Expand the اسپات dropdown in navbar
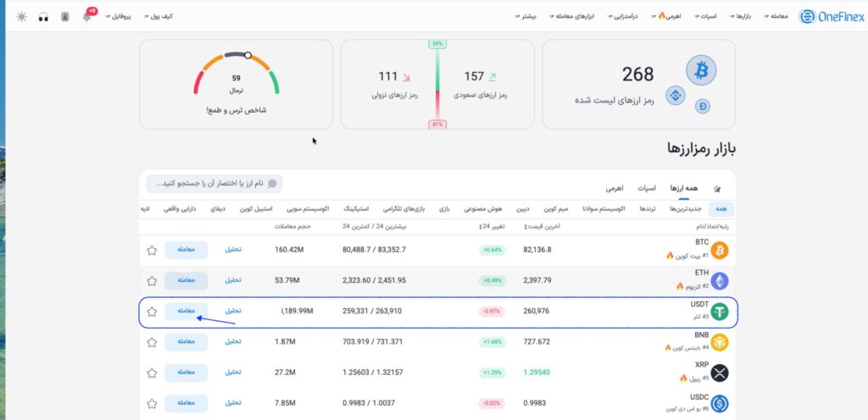Image resolution: width=868 pixels, height=420 pixels. point(706,17)
